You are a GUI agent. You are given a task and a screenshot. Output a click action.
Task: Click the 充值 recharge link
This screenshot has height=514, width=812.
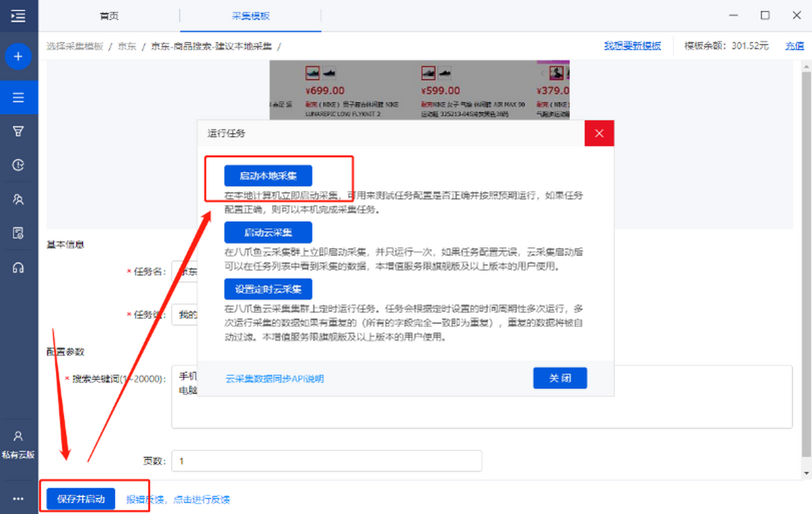[794, 46]
